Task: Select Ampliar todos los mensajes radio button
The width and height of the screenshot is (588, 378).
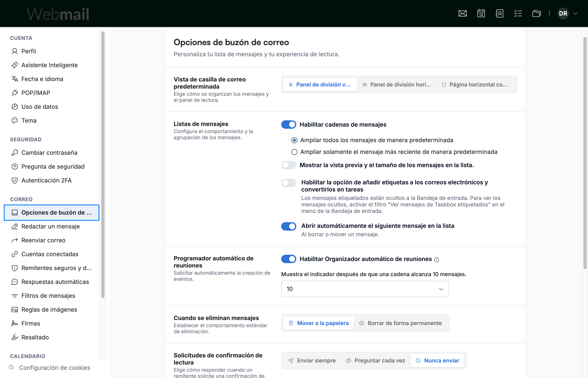Action: pos(294,140)
